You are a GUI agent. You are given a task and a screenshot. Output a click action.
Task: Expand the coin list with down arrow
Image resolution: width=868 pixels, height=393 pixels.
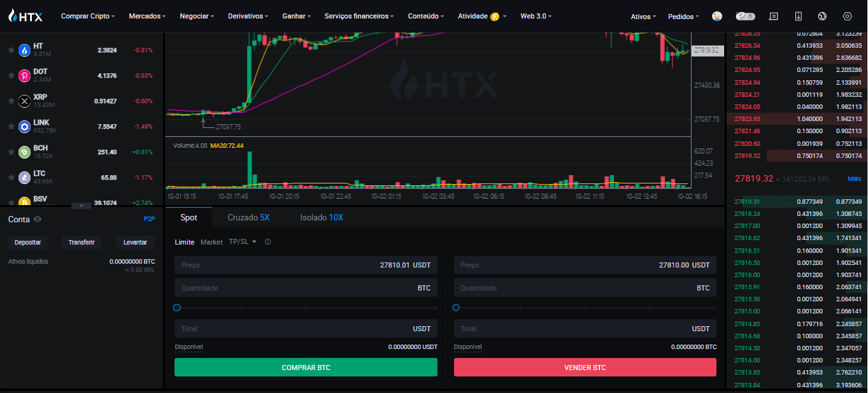coord(81,206)
